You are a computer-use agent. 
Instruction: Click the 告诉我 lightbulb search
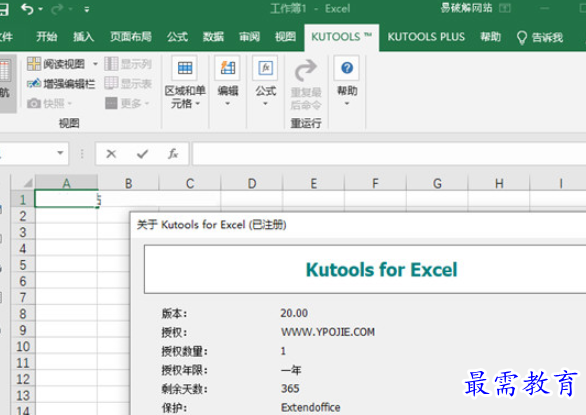[540, 37]
